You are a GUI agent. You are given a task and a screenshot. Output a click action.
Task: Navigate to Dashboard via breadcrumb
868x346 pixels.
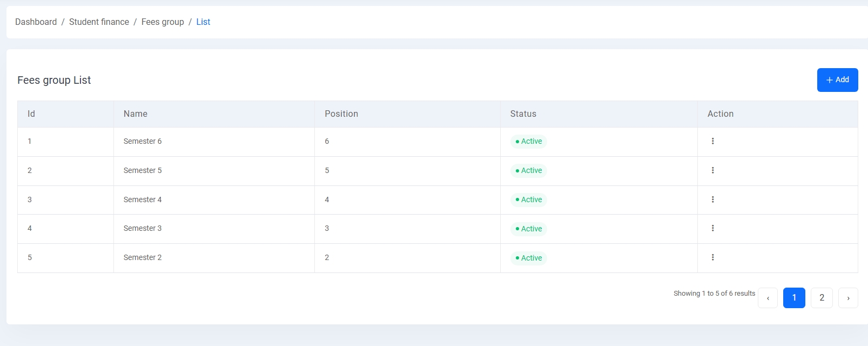(x=36, y=22)
